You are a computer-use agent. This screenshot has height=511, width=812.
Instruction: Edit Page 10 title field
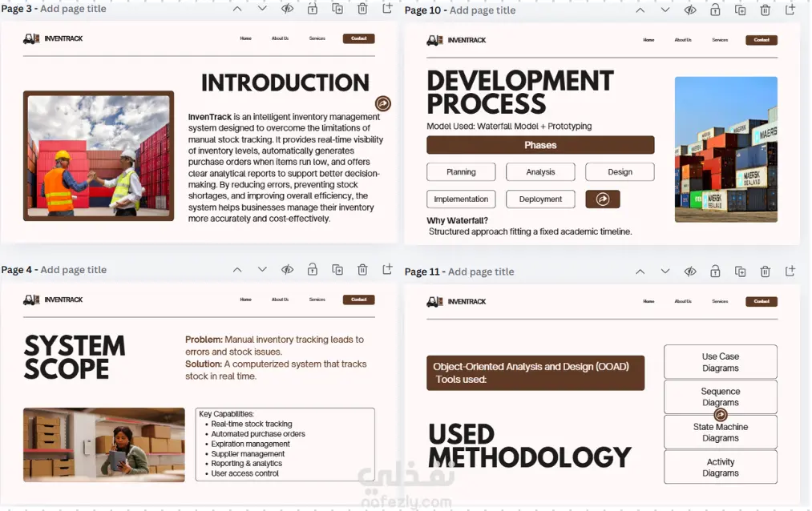tap(483, 10)
